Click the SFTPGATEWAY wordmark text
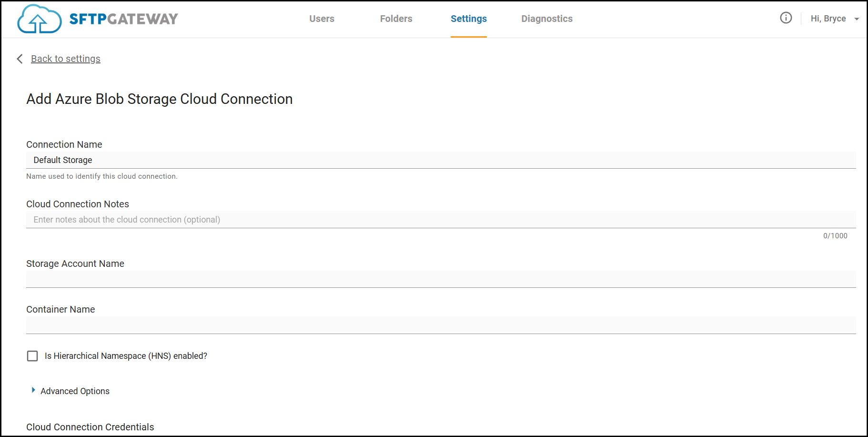Image resolution: width=868 pixels, height=437 pixels. (123, 19)
